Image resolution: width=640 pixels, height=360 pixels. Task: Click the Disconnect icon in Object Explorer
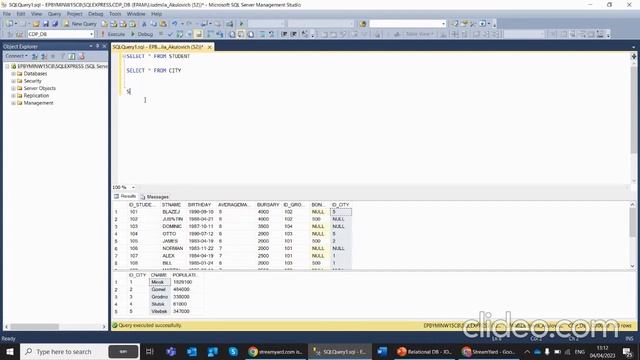coord(44,56)
